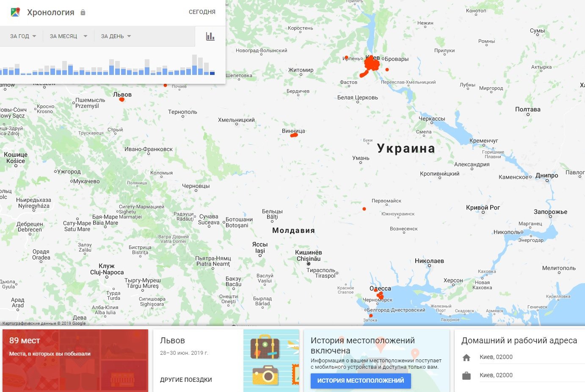The image size is (585, 392).
Task: Click the ИСТОРИЯ МЕСТОПОЛОЖЕНИЙ blue button
Action: click(x=361, y=381)
